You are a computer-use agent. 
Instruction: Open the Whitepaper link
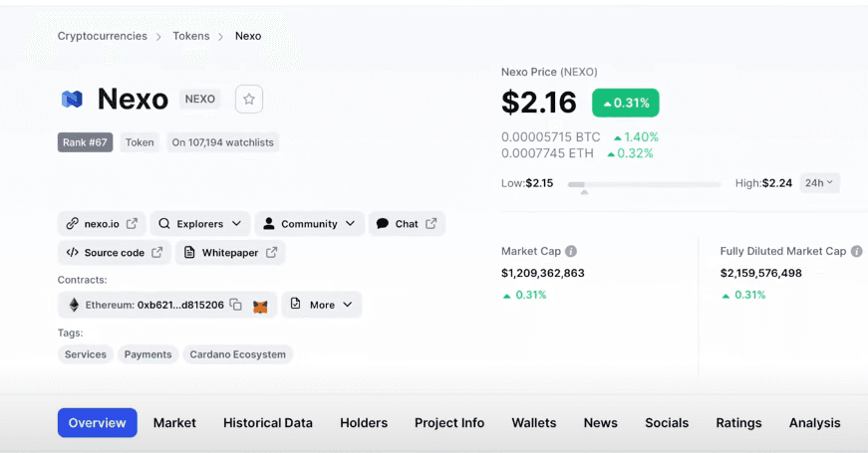[x=230, y=252]
